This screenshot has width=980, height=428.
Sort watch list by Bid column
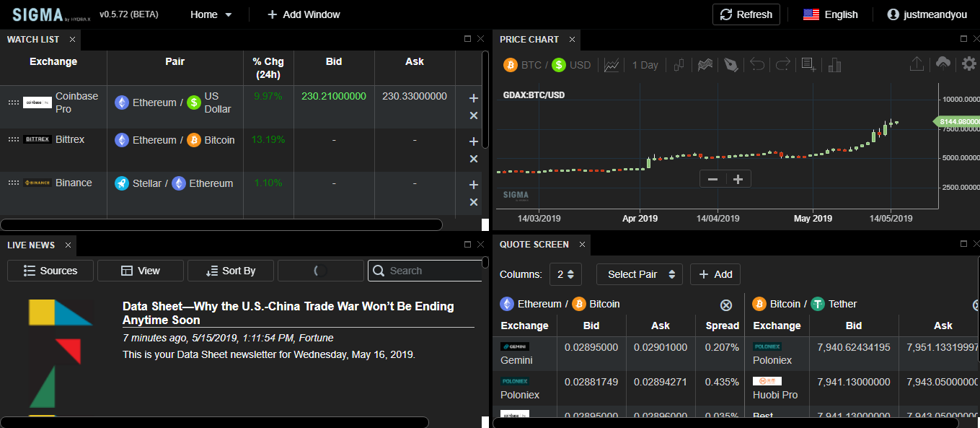(334, 61)
